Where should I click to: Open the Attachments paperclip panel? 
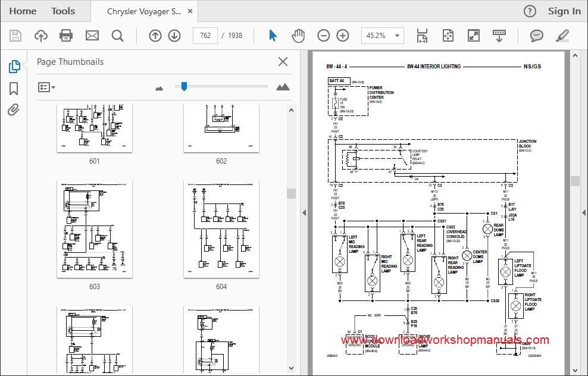pos(14,110)
